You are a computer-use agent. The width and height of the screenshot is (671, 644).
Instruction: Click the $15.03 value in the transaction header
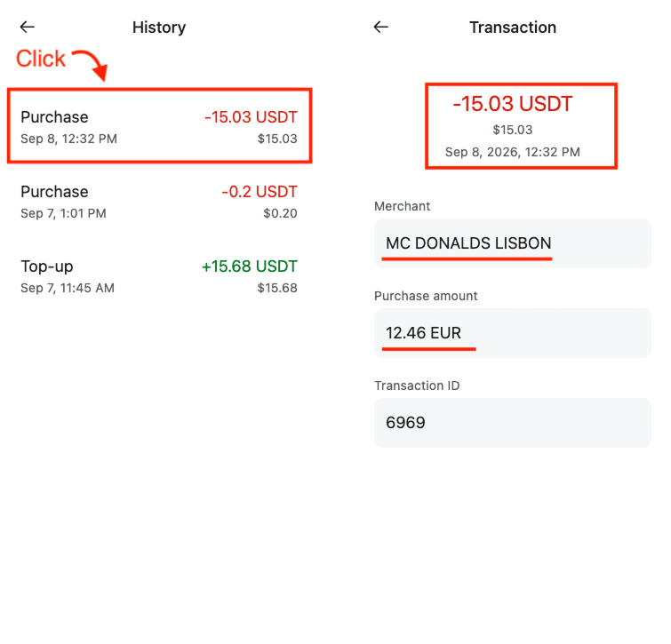pyautogui.click(x=513, y=130)
